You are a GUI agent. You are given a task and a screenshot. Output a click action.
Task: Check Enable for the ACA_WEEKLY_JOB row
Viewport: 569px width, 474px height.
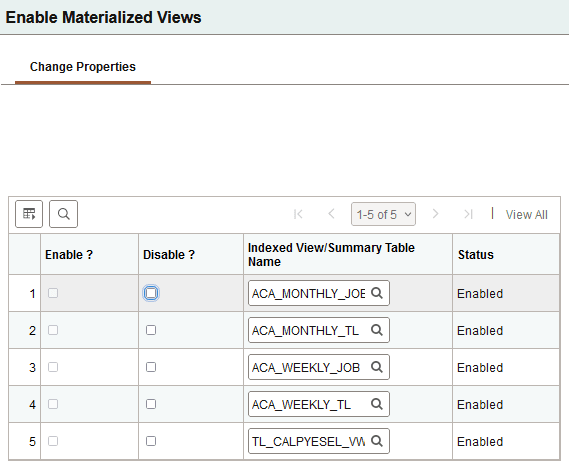[x=53, y=367]
